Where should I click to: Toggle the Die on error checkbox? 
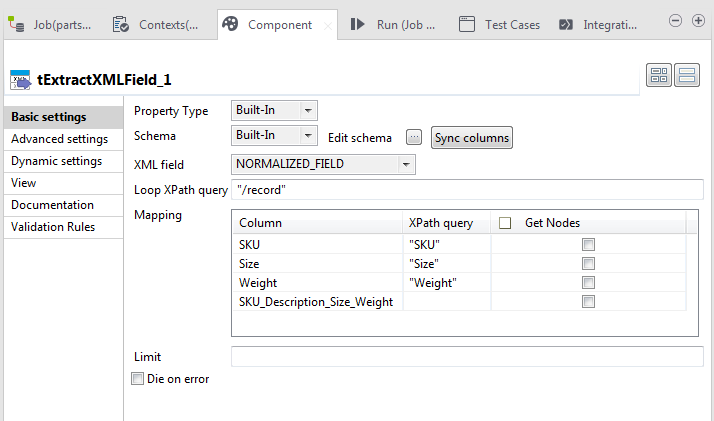138,379
